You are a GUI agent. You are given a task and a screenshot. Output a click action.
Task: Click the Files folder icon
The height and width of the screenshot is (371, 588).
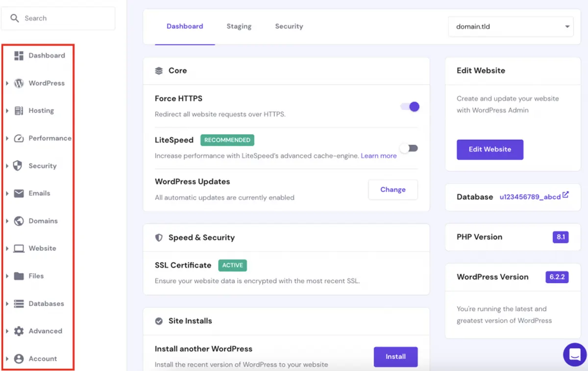(19, 276)
